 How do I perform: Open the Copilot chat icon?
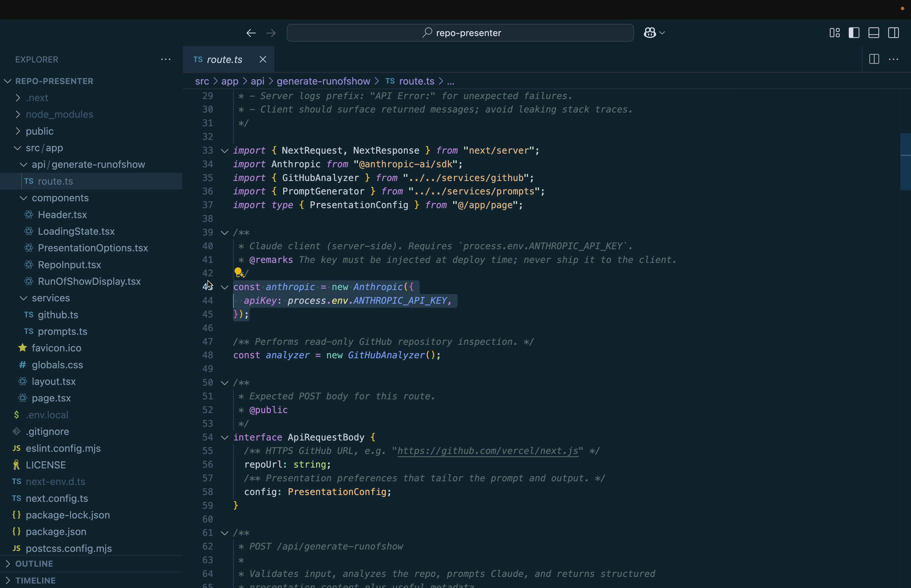click(650, 33)
